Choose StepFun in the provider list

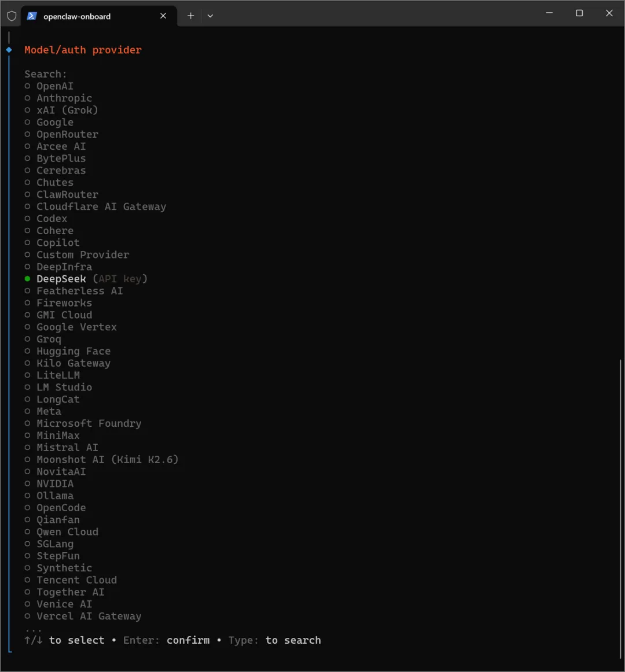point(52,556)
